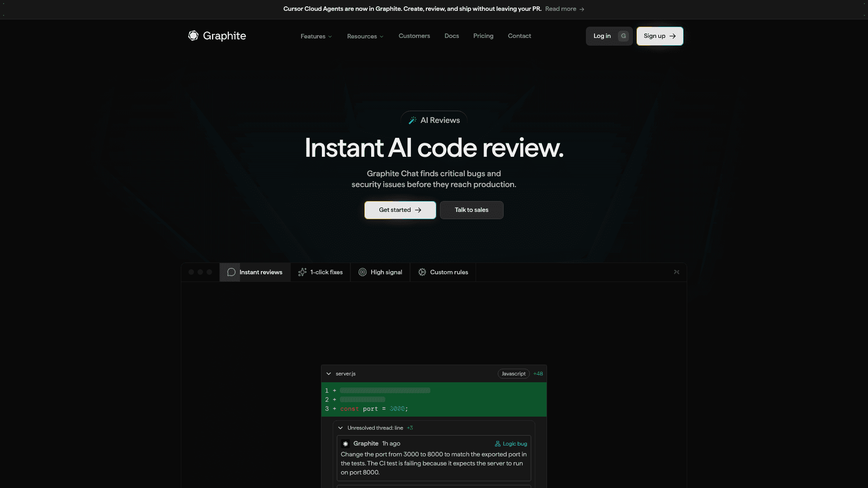Viewport: 868px width, 488px height.
Task: Click the collapse icon in demo panel corner
Action: [x=677, y=272]
